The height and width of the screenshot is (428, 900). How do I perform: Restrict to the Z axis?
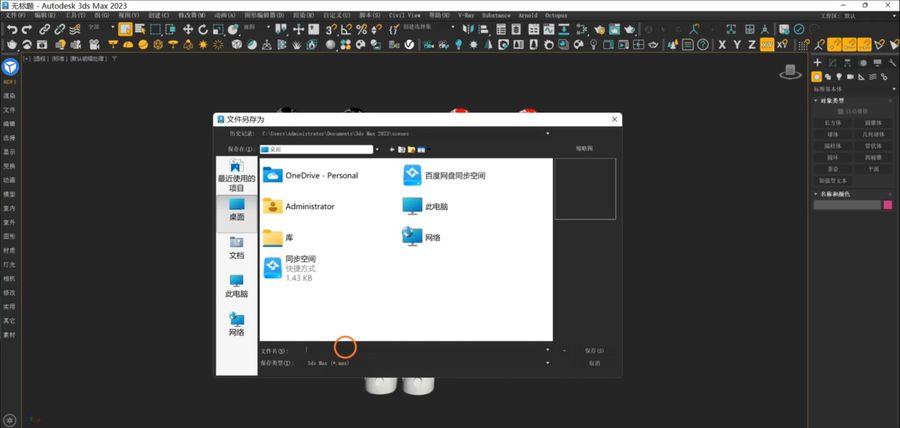click(752, 44)
